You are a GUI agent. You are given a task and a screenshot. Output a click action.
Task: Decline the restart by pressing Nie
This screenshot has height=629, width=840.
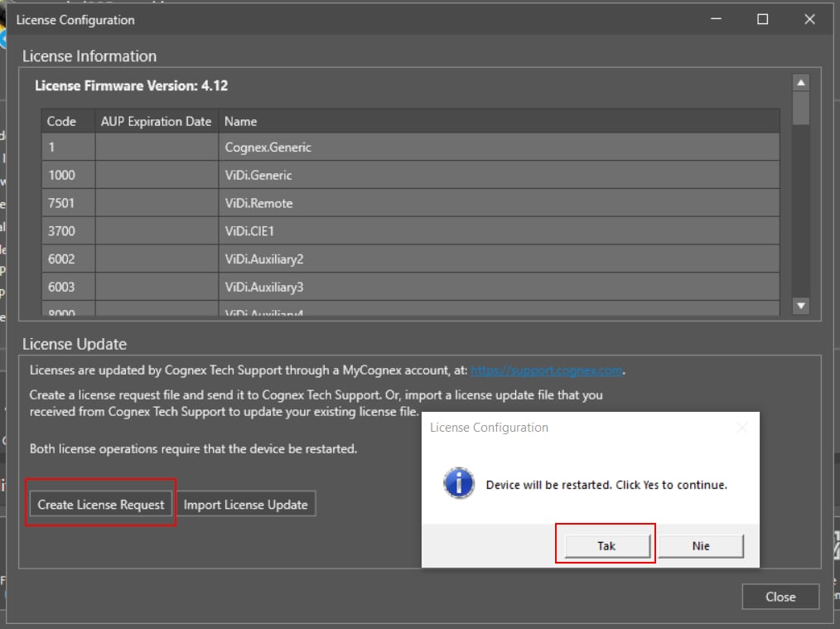(x=701, y=545)
